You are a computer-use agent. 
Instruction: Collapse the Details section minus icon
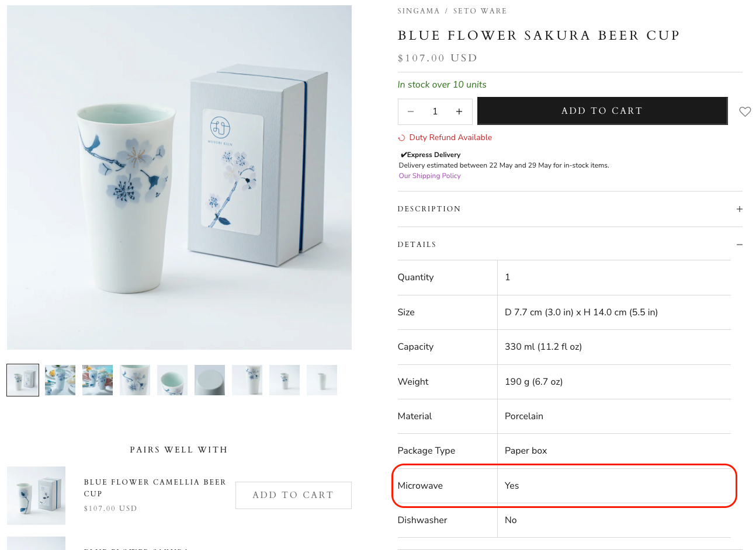[x=740, y=245]
